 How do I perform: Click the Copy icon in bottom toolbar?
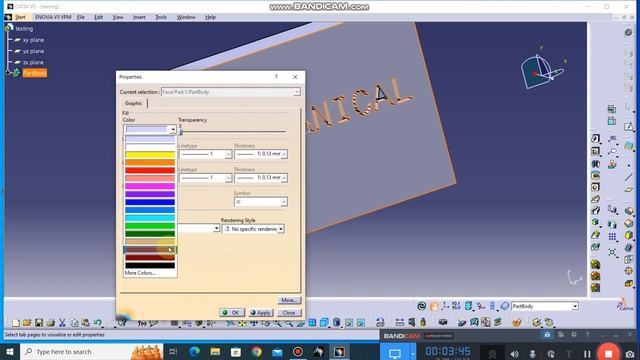[x=74, y=323]
